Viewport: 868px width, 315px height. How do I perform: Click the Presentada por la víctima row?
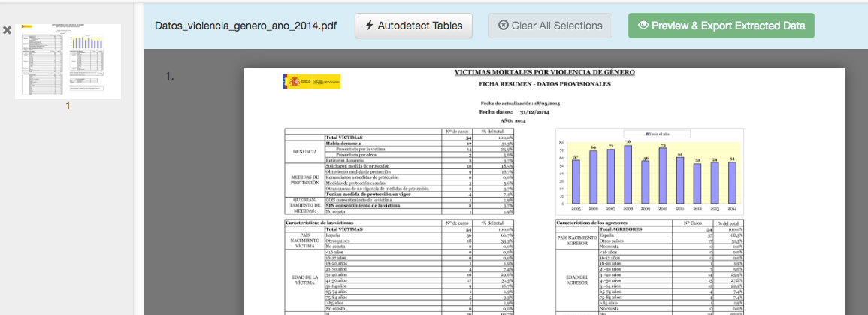(x=419, y=149)
